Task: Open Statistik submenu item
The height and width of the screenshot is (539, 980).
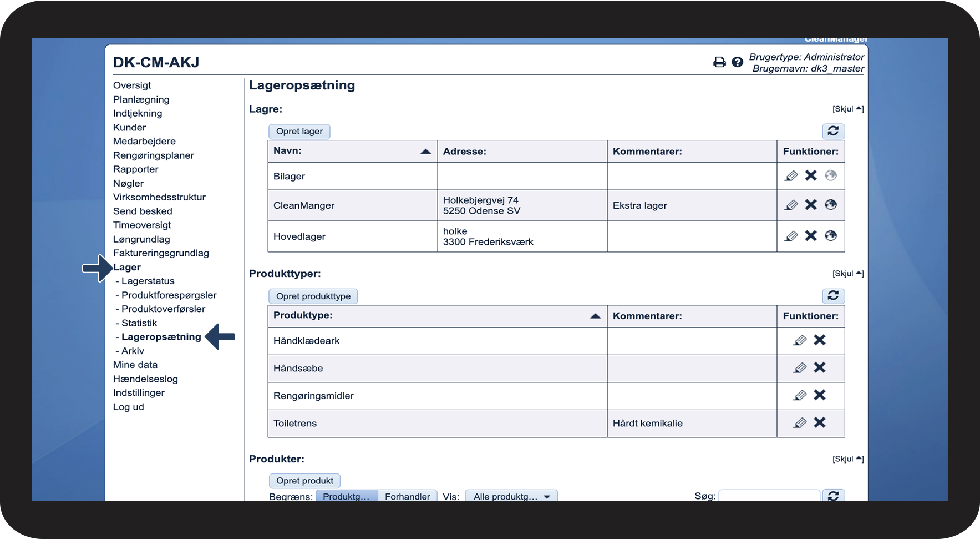Action: click(x=139, y=323)
